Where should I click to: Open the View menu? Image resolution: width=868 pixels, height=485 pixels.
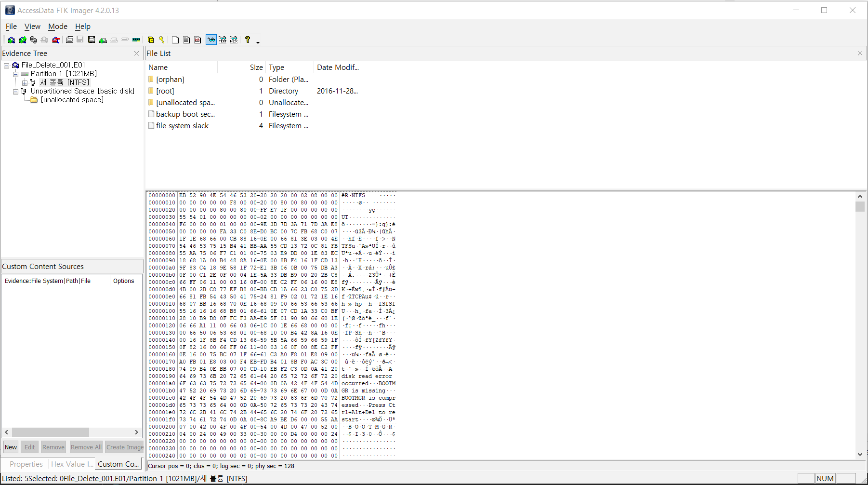(x=32, y=27)
